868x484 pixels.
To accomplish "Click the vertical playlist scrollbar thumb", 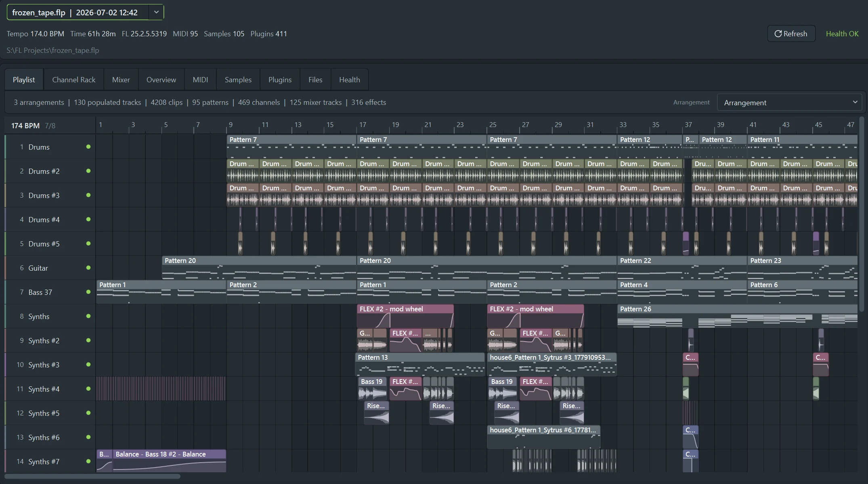I will pos(862,214).
